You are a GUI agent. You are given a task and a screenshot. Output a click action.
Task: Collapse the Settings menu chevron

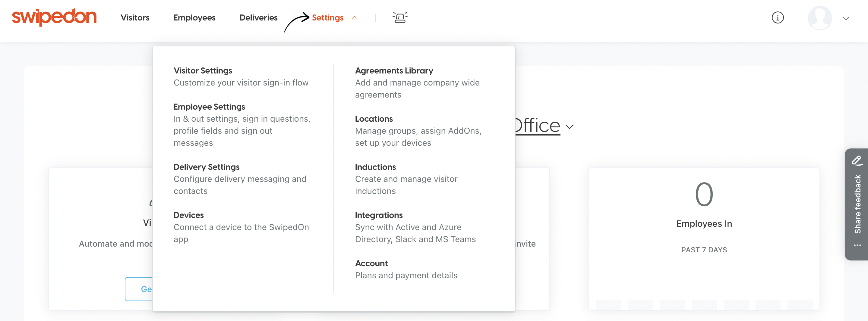355,17
